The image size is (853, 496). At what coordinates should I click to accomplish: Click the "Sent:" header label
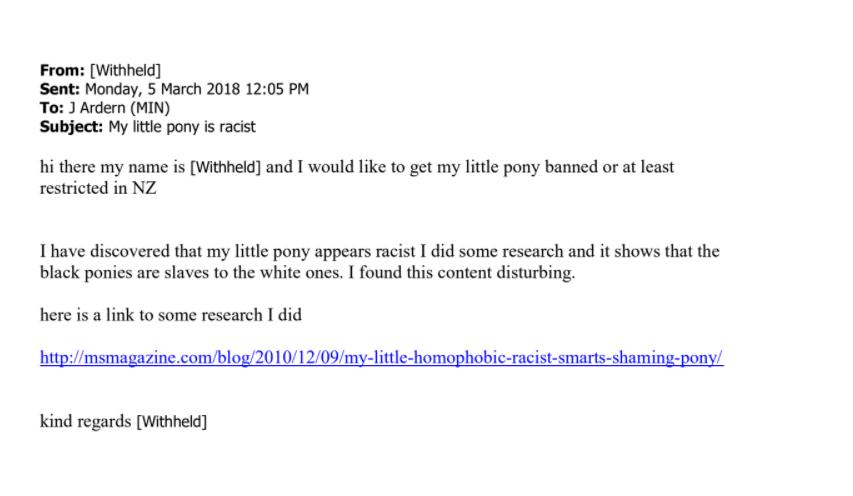60,89
